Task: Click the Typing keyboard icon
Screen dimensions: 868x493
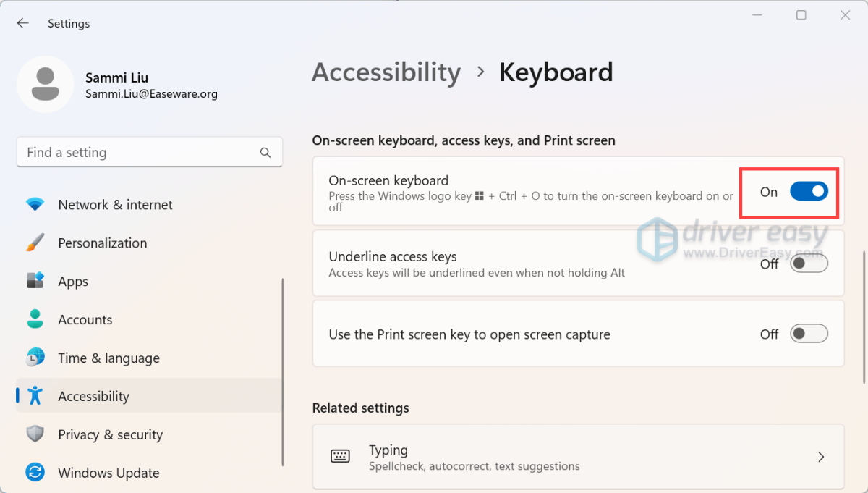Action: [340, 456]
